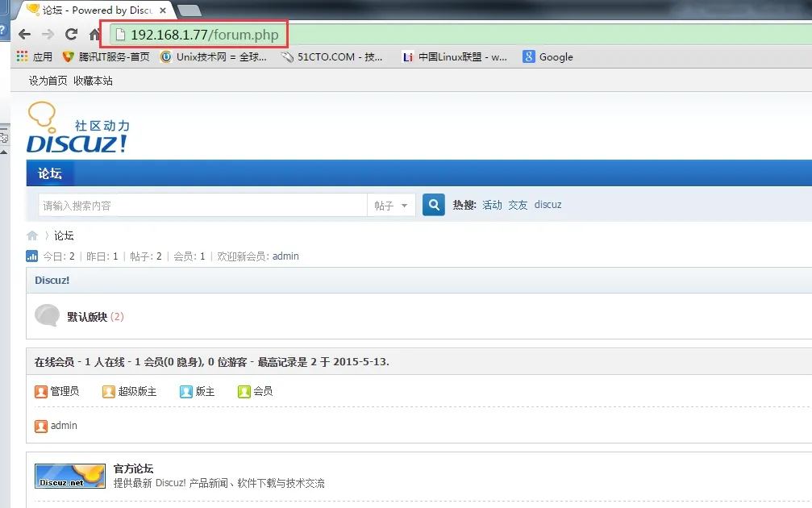This screenshot has width=812, height=508.
Task: Click the blue magnifier search button
Action: pos(434,205)
